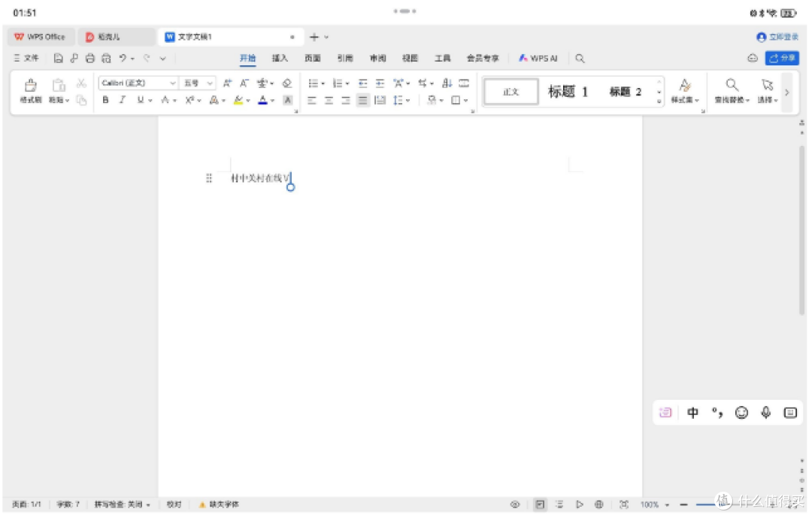Expand the numbered list dropdown

[347, 83]
